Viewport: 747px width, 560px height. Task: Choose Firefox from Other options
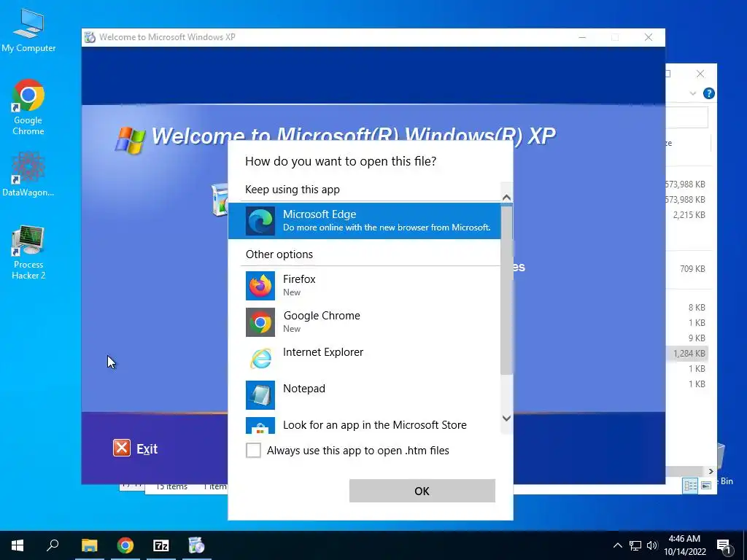(365, 285)
